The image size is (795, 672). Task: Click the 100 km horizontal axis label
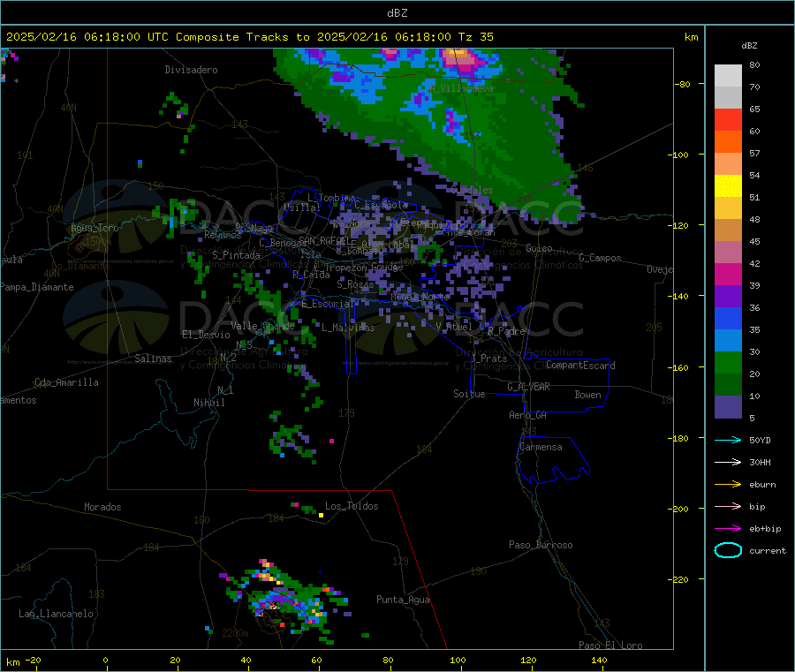click(458, 660)
